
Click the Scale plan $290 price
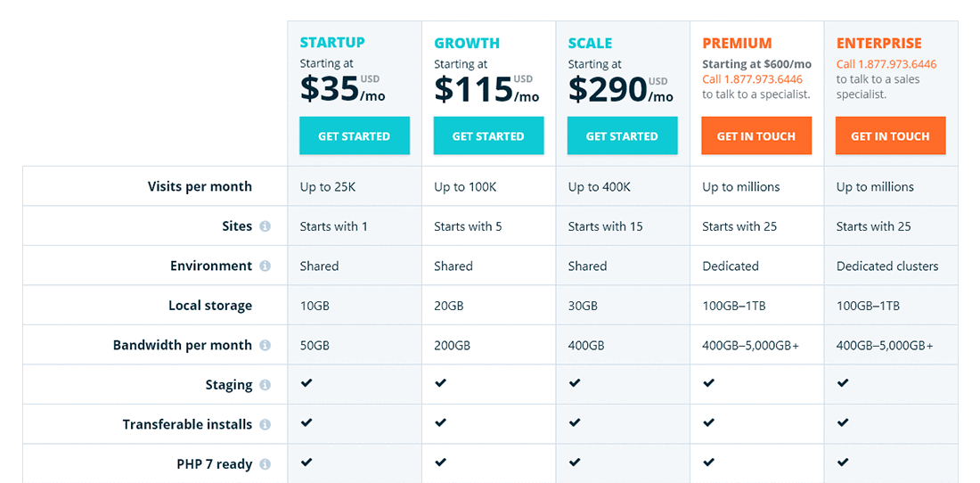pyautogui.click(x=608, y=89)
